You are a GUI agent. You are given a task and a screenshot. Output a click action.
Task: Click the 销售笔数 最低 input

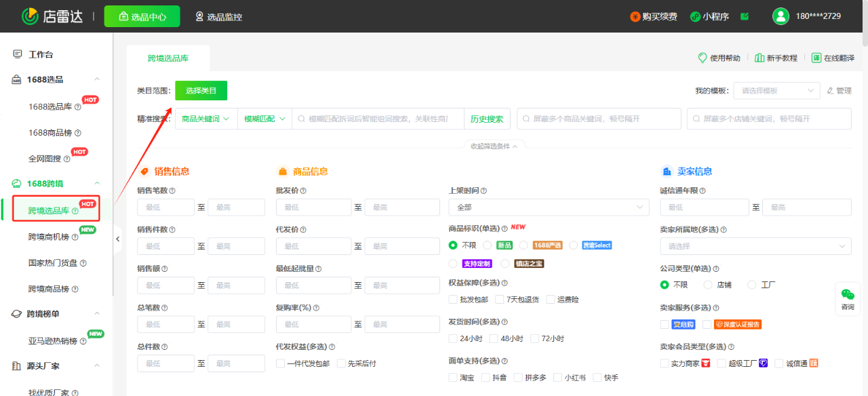(x=166, y=207)
